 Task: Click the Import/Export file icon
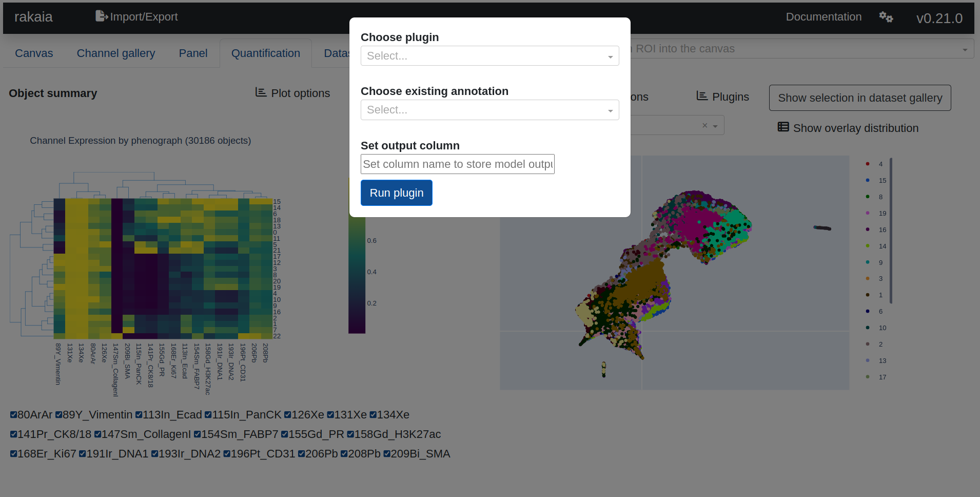[x=101, y=16]
